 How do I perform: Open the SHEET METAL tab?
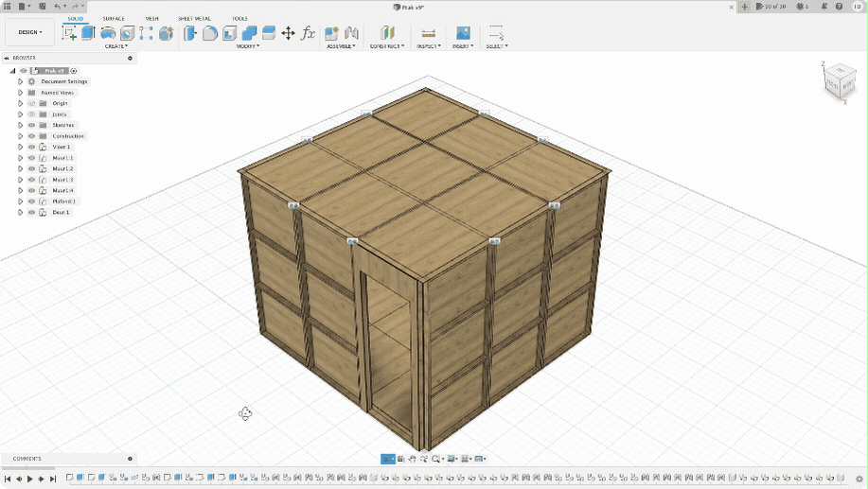tap(194, 18)
